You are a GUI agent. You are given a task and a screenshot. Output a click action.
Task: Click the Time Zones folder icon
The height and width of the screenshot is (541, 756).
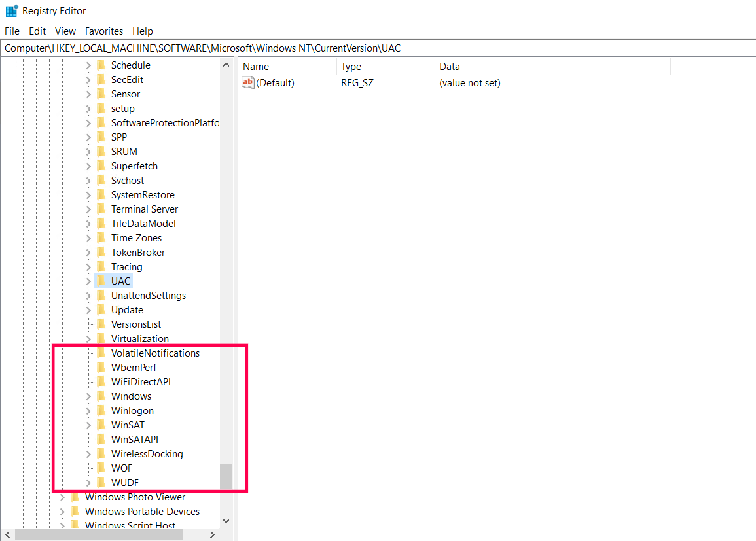point(101,238)
